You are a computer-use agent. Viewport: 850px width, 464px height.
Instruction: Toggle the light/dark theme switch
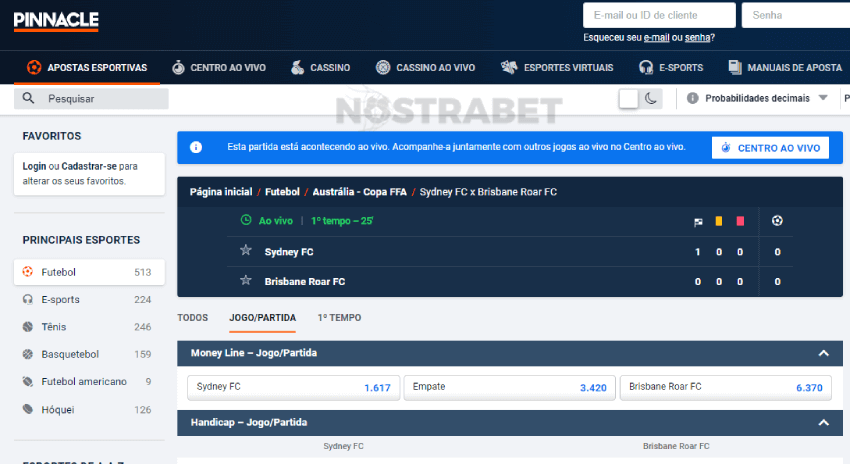[x=640, y=99]
